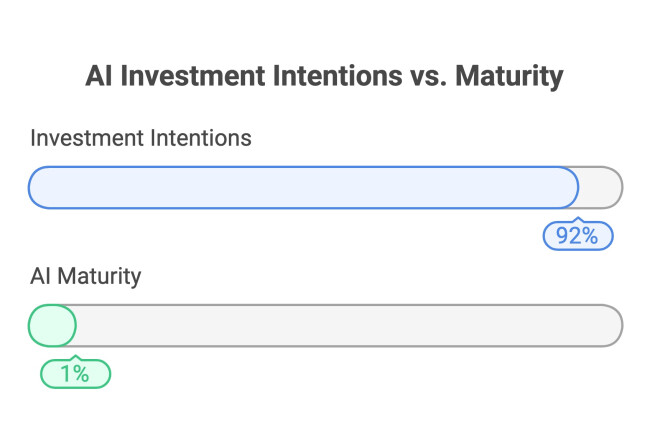This screenshot has height=443, width=650.
Task: Click the pointer tip above the 1% badge
Action: tap(75, 358)
